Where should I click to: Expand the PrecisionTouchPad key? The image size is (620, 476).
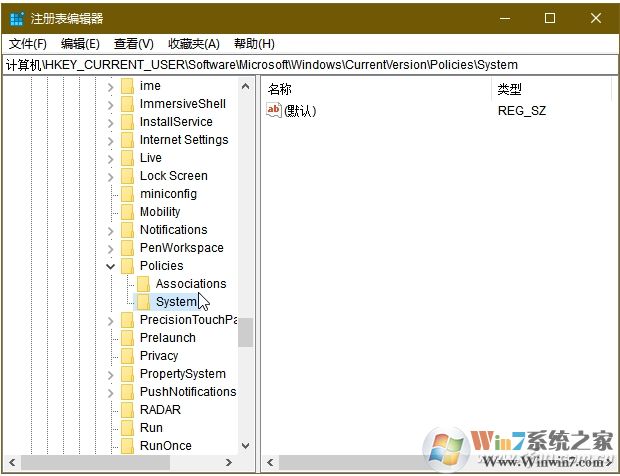tap(111, 320)
